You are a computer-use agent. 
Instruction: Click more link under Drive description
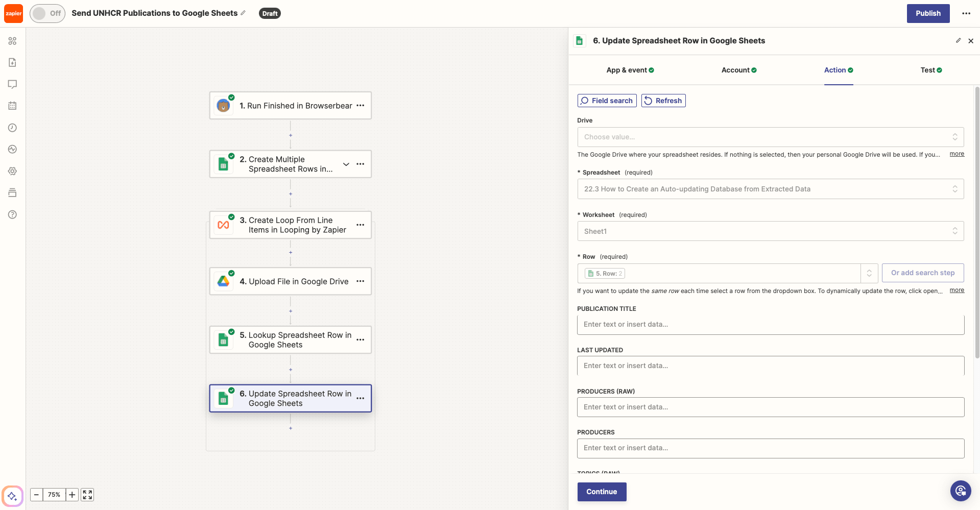[x=957, y=154]
